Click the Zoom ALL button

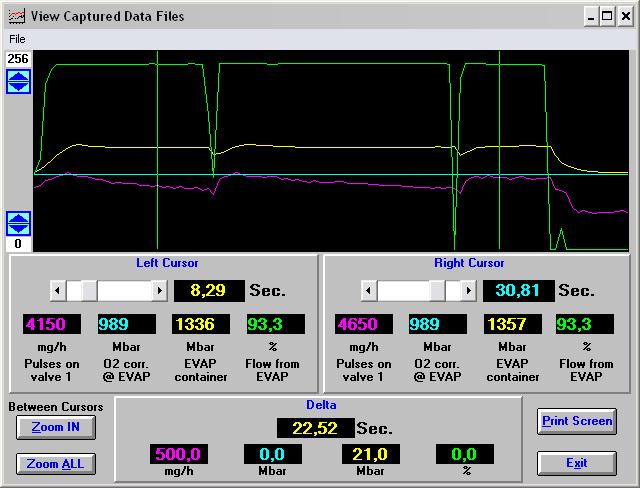click(56, 464)
